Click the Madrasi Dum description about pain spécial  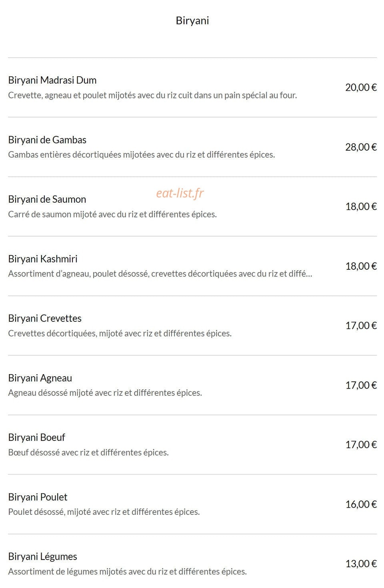click(x=152, y=95)
